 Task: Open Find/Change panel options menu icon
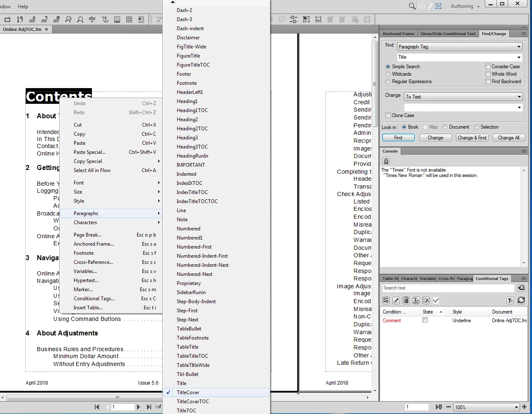[x=524, y=34]
